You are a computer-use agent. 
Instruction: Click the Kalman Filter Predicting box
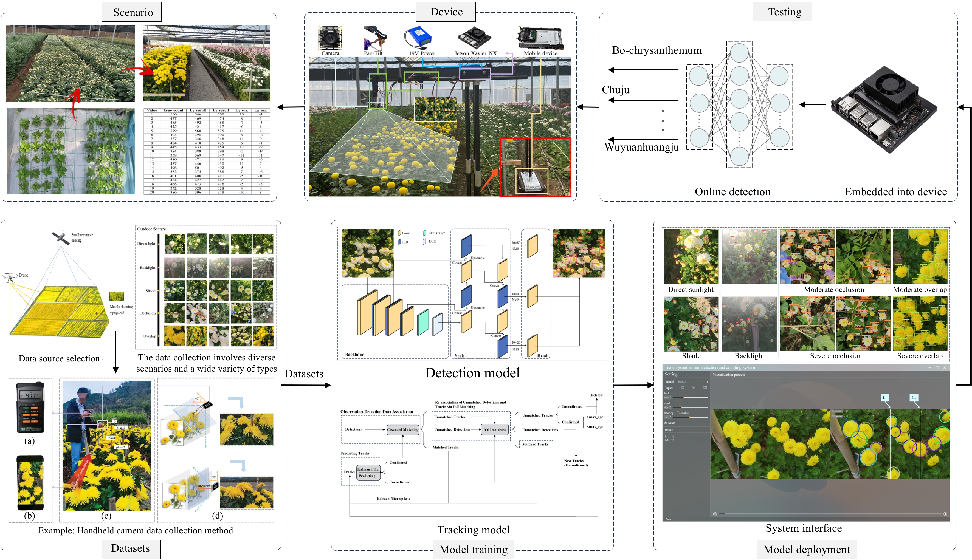(x=368, y=472)
